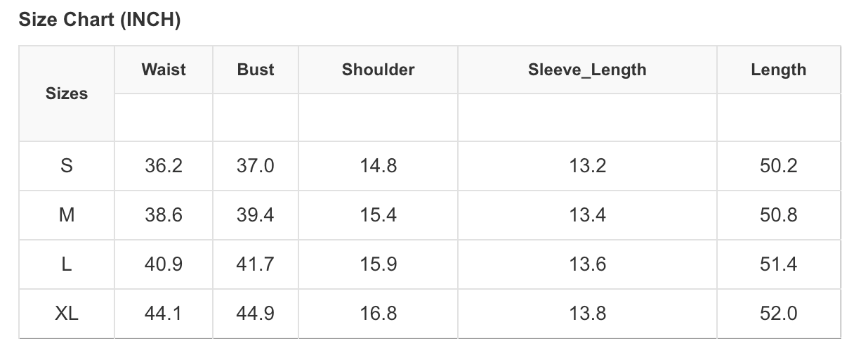The image size is (868, 360).
Task: Select the Shoulder column header
Action: pos(378,70)
